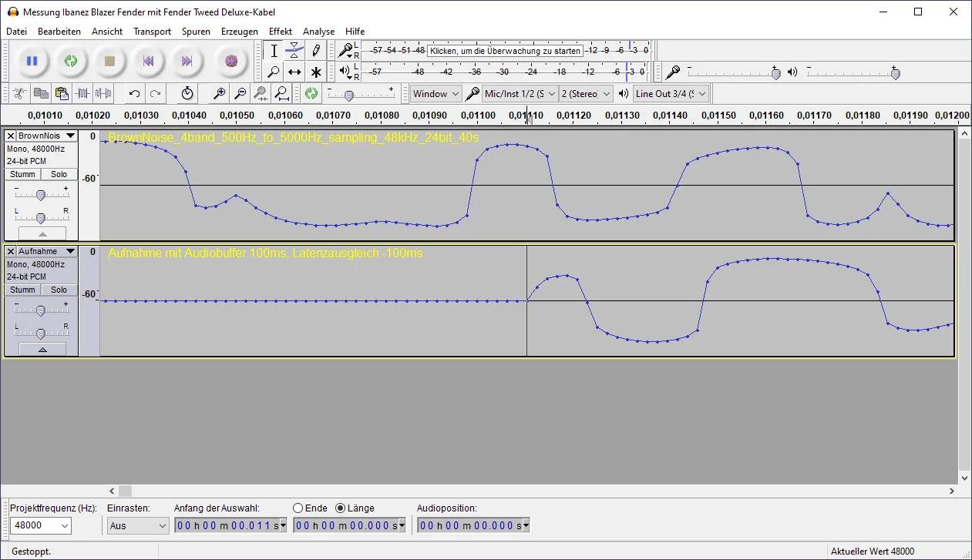
Task: Skip to start of project
Action: (148, 61)
